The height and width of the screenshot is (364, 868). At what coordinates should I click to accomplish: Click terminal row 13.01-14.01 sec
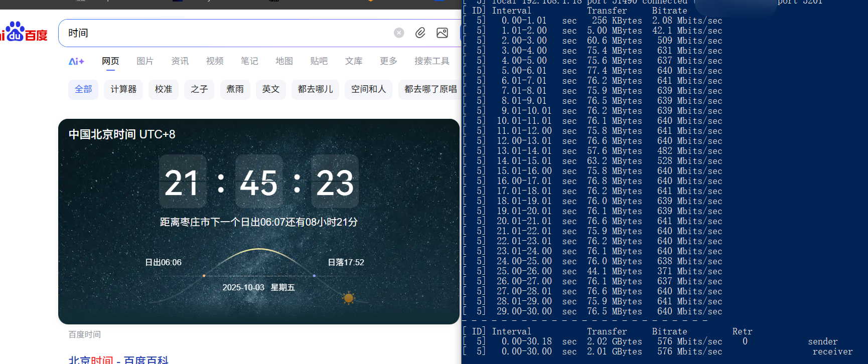coord(592,151)
